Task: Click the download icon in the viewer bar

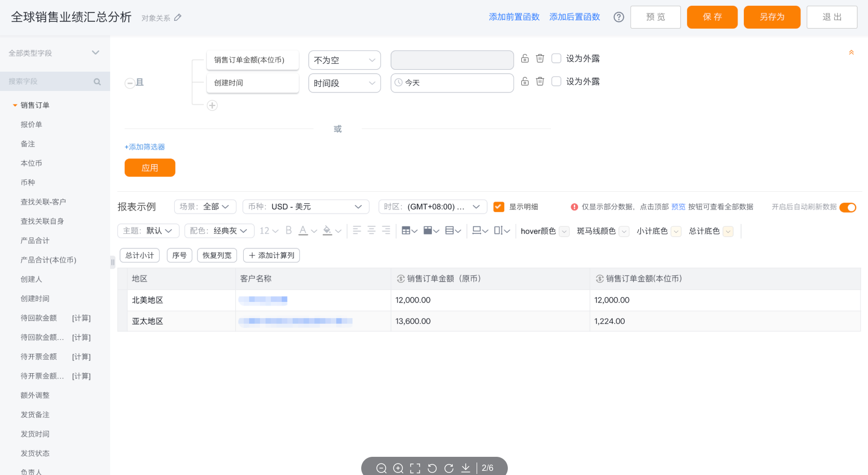Action: [466, 468]
